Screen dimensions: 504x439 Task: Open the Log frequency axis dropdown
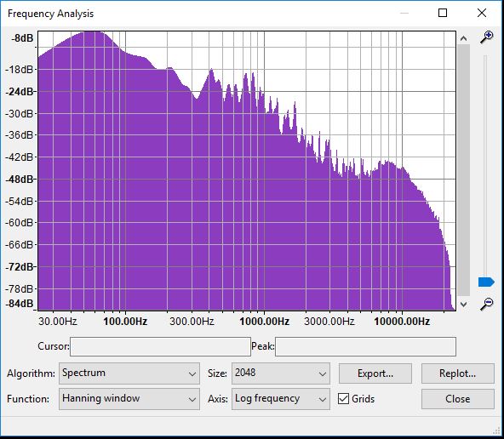point(281,399)
